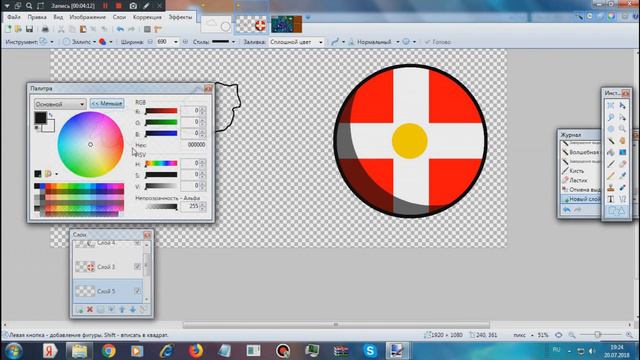
Task: Select the Move Selected Pixels tool
Action: [x=622, y=106]
